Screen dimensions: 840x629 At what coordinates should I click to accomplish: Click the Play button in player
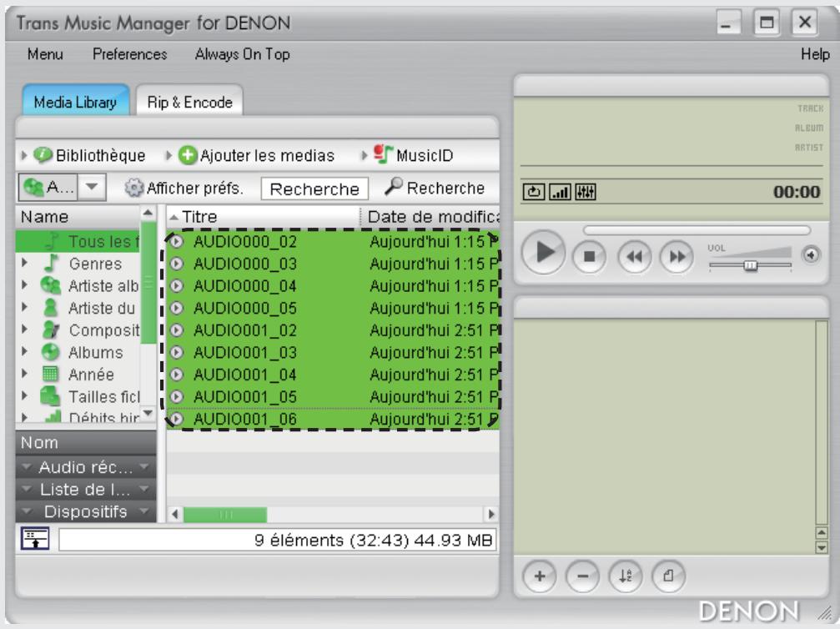pos(543,252)
